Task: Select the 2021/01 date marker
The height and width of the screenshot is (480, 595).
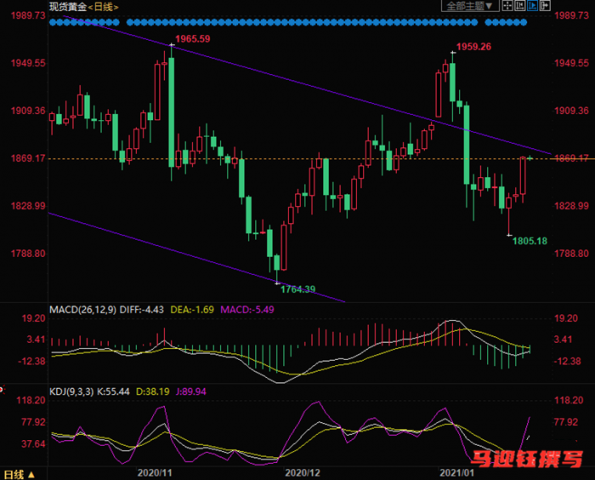Action: click(x=457, y=473)
